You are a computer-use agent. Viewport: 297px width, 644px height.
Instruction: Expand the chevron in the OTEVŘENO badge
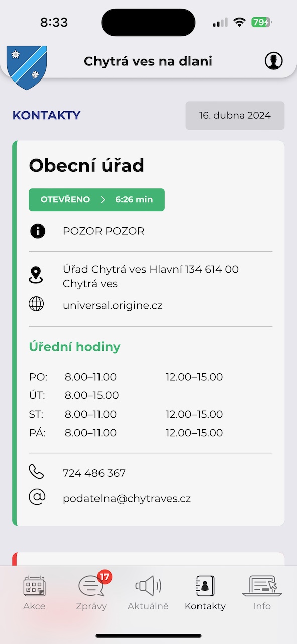click(x=103, y=200)
